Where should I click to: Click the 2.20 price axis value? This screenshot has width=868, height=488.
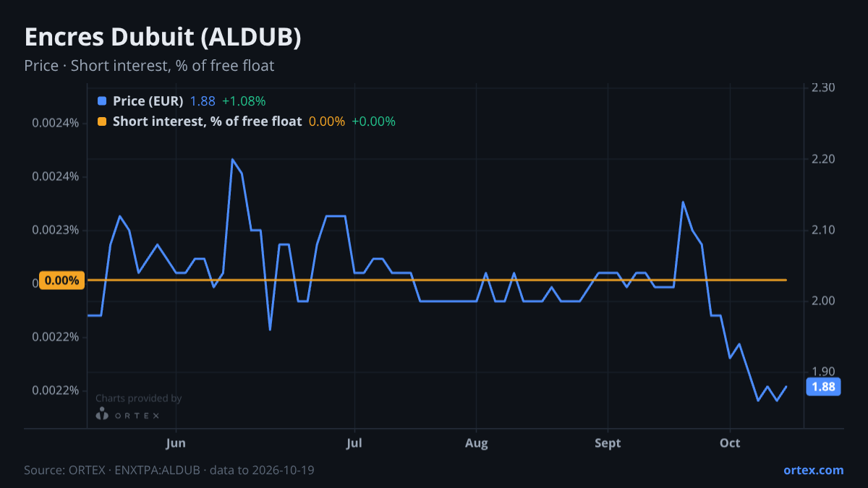[823, 158]
